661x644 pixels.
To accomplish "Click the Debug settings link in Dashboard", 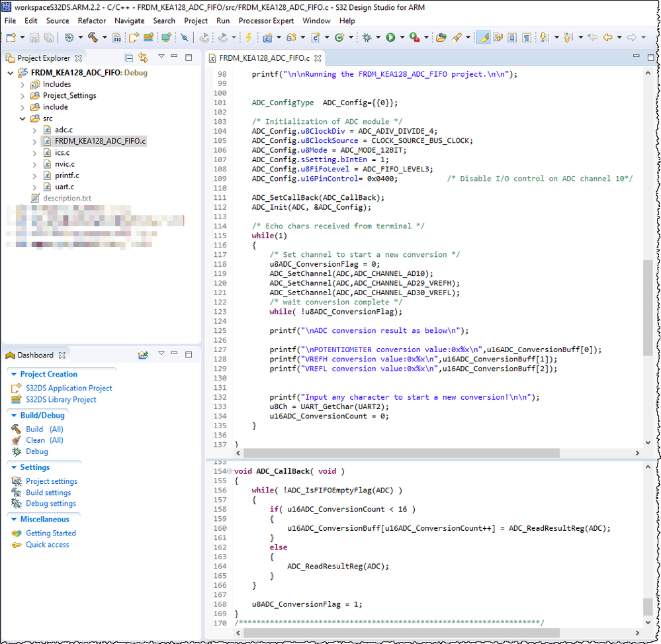I will [x=50, y=504].
